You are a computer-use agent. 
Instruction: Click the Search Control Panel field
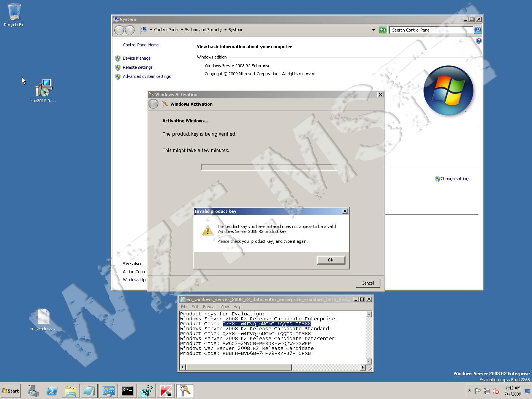(x=432, y=30)
